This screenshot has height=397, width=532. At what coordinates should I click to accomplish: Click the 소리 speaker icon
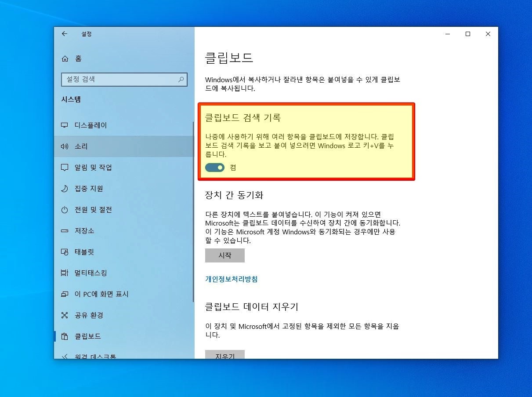tap(65, 146)
